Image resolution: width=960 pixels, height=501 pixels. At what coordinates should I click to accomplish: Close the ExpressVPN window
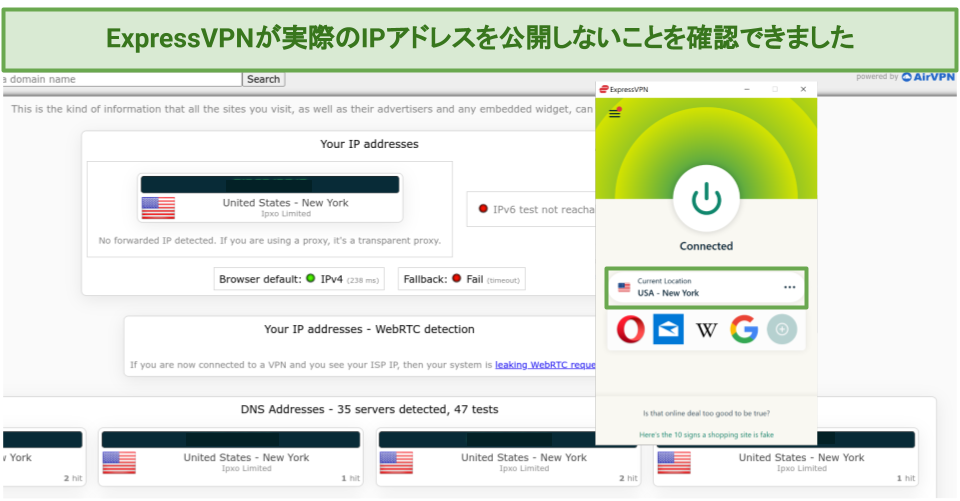coord(803,89)
